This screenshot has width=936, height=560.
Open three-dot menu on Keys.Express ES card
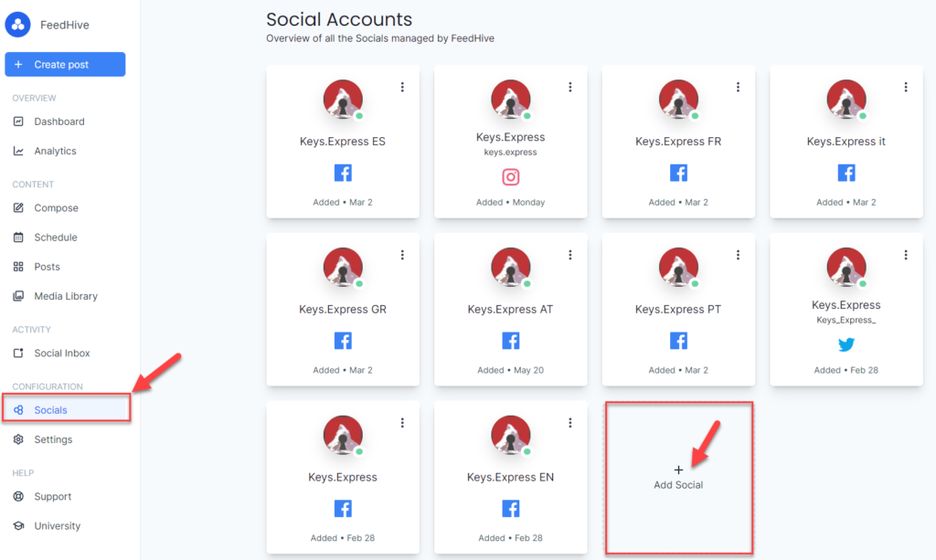(x=402, y=87)
